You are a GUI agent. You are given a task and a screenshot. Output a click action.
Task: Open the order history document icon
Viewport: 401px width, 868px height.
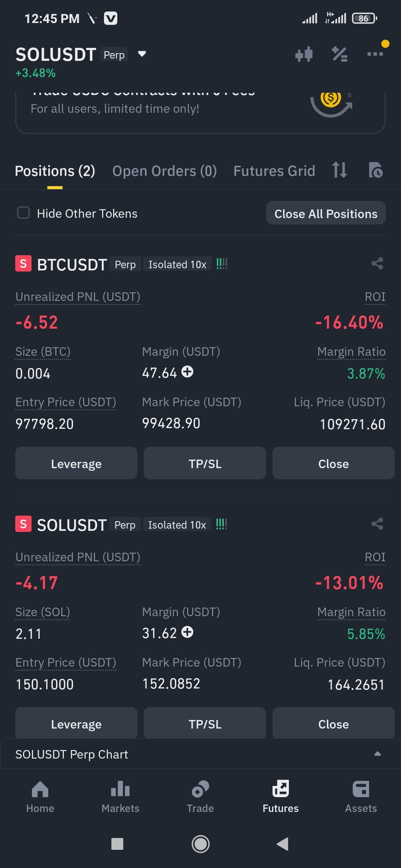pos(376,170)
